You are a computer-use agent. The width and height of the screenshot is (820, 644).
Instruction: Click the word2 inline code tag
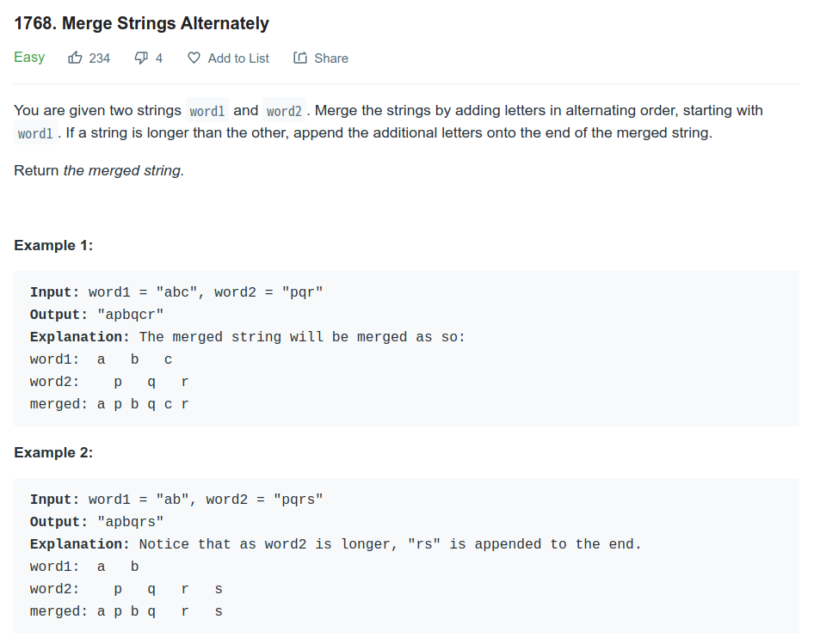pos(284,111)
